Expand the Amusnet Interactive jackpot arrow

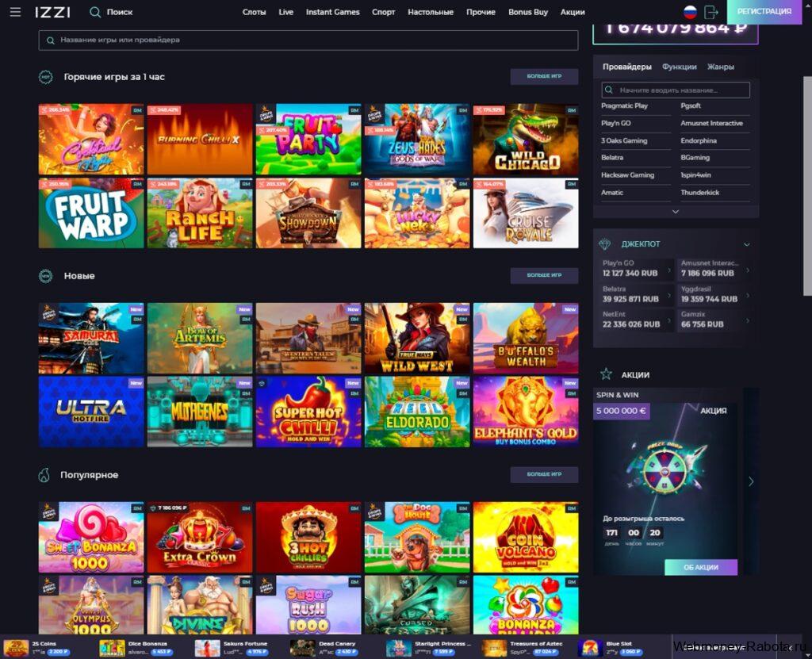coord(747,270)
